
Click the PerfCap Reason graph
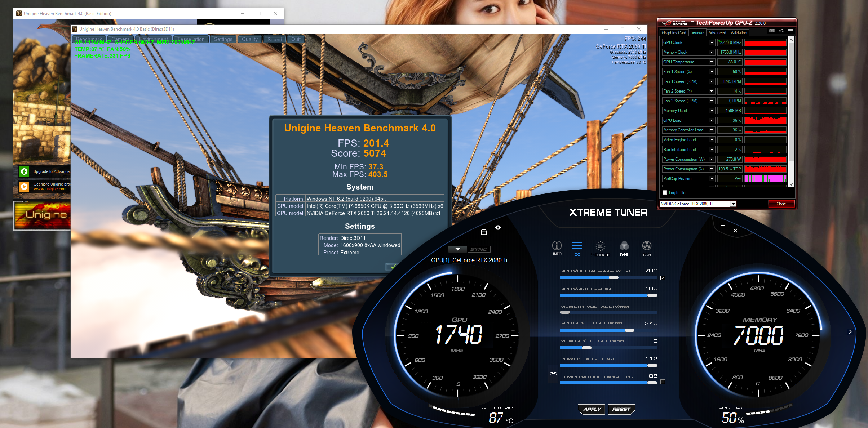coord(765,179)
